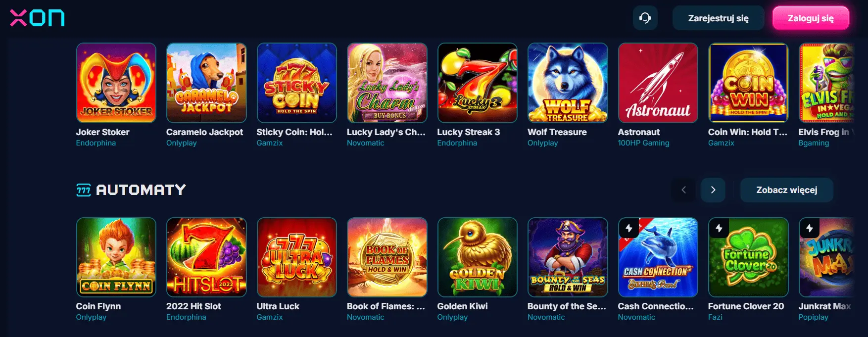Image resolution: width=868 pixels, height=337 pixels.
Task: Click the XON logo
Action: (37, 18)
